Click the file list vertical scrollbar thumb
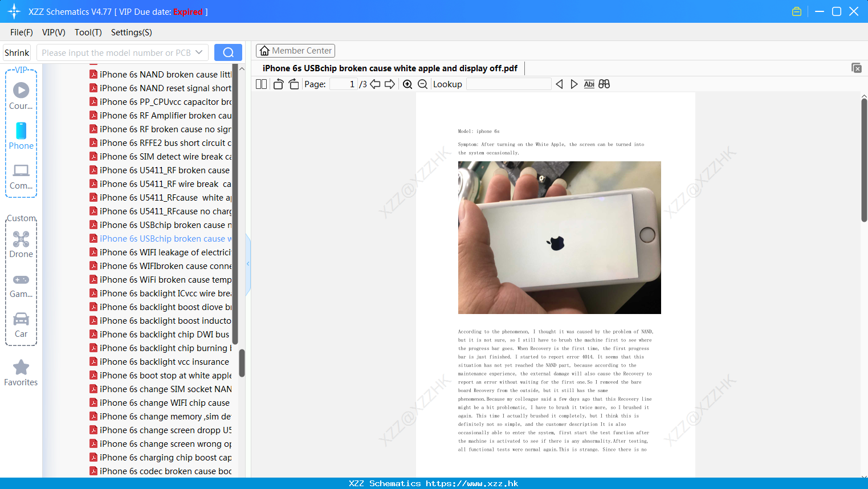 242,363
